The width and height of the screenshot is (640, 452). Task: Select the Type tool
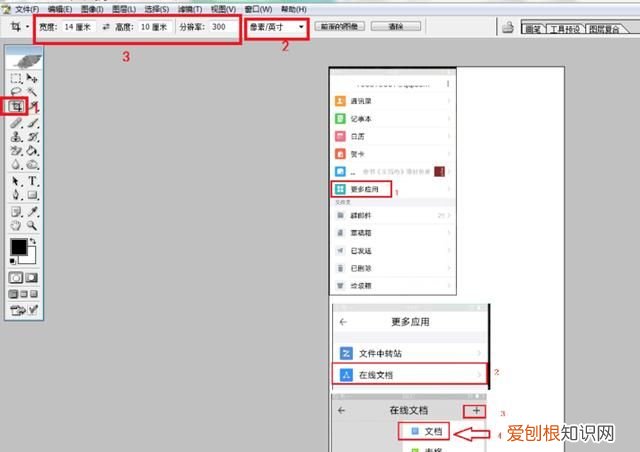(33, 181)
